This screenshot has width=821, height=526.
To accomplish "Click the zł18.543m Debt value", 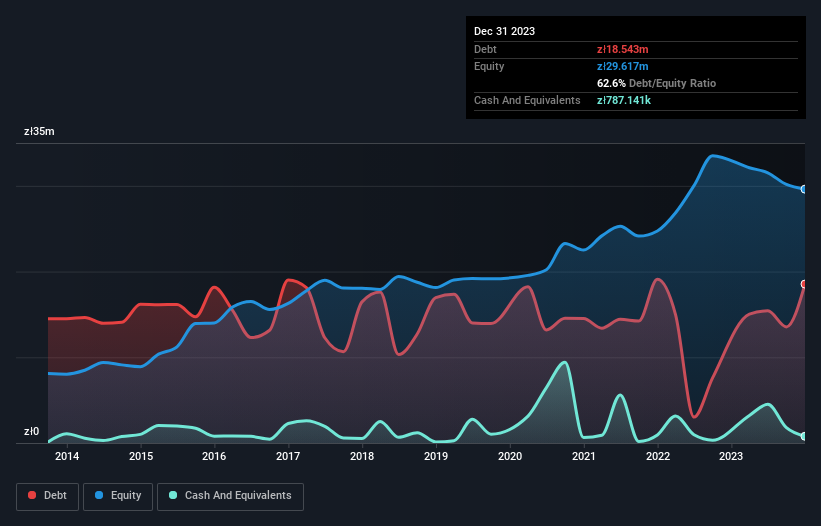I will point(622,49).
